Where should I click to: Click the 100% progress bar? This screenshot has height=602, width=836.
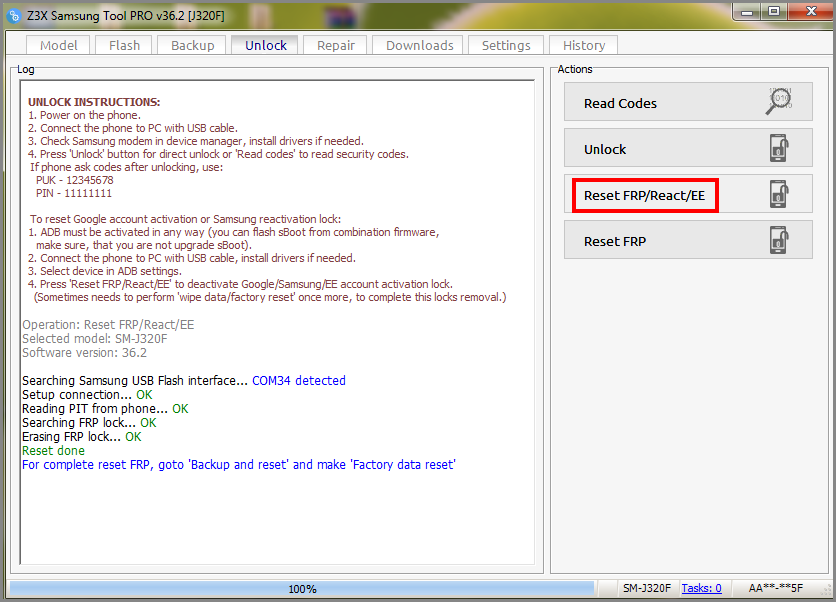click(x=302, y=589)
